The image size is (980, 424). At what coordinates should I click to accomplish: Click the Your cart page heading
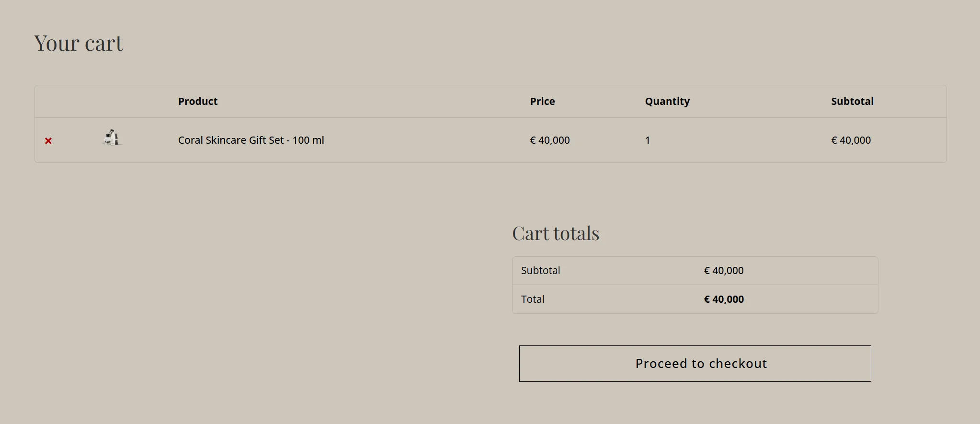click(79, 44)
